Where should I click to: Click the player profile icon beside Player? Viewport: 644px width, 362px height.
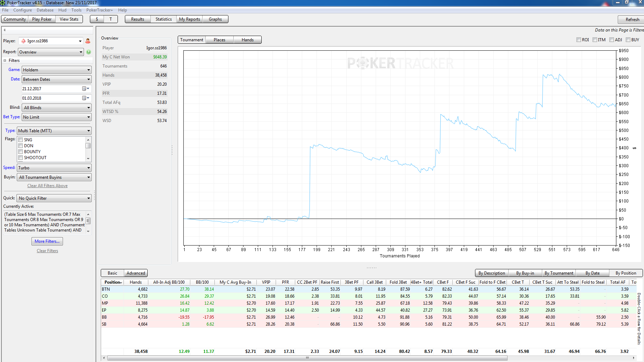[x=88, y=41]
